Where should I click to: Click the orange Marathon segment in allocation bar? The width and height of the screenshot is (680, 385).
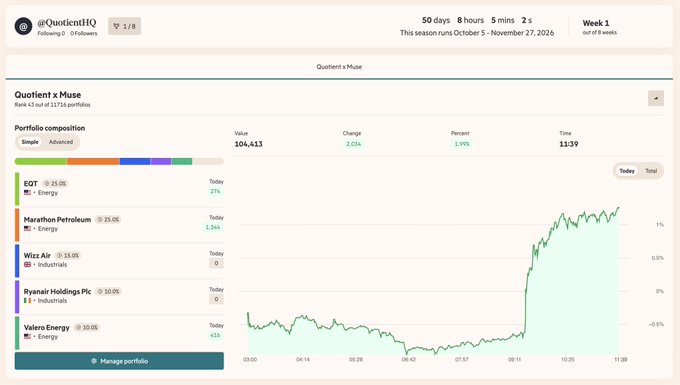coord(93,162)
